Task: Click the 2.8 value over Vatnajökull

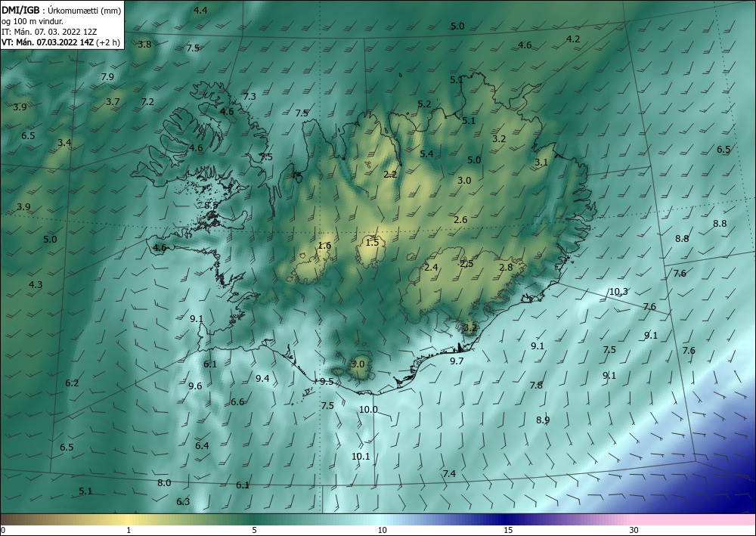Action: tap(506, 268)
